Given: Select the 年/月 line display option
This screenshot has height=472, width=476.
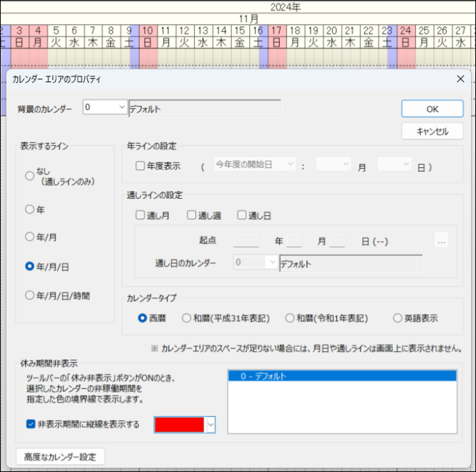Looking at the screenshot, I should (29, 237).
